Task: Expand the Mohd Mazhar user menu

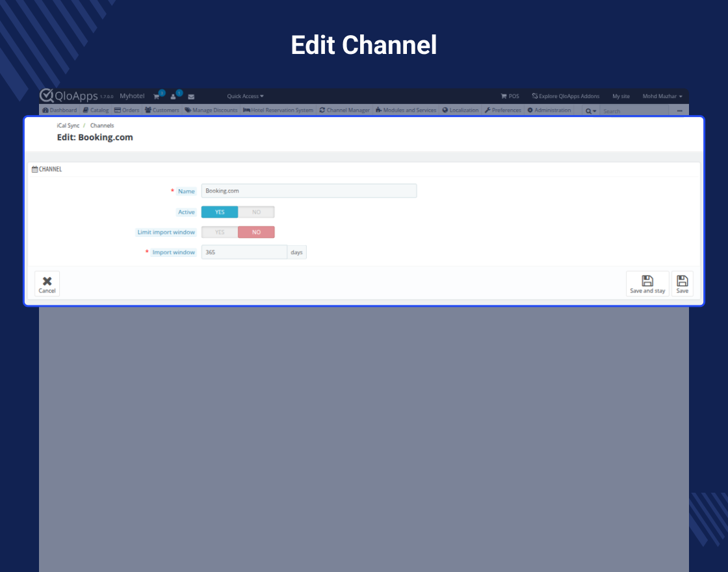Action: pos(662,96)
